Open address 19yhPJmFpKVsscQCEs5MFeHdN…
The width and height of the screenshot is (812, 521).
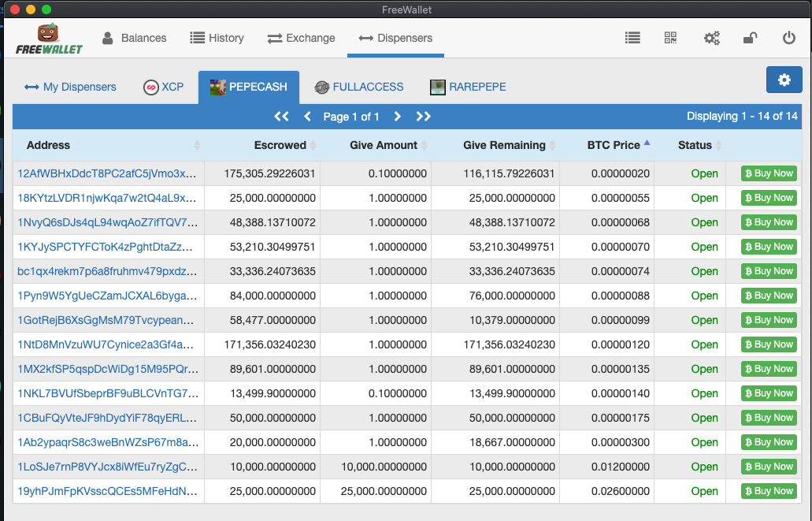coord(107,491)
